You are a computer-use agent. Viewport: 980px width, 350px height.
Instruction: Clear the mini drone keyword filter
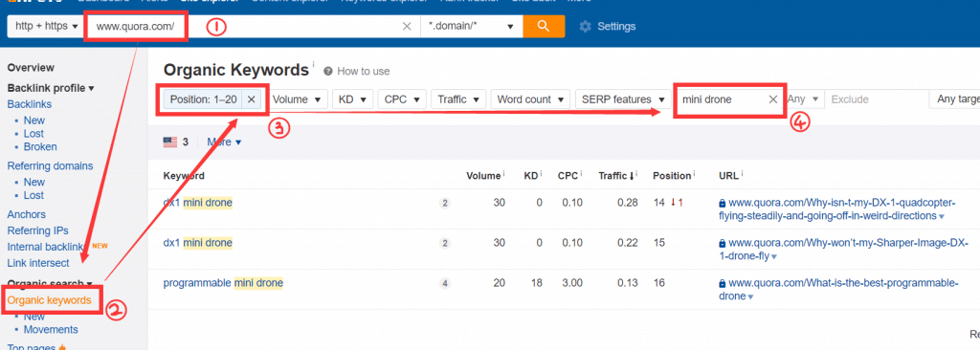(772, 99)
